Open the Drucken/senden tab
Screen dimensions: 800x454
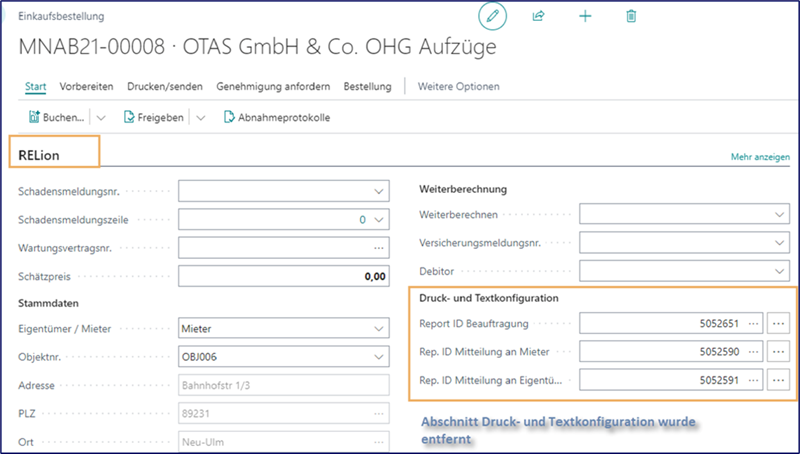coord(165,86)
